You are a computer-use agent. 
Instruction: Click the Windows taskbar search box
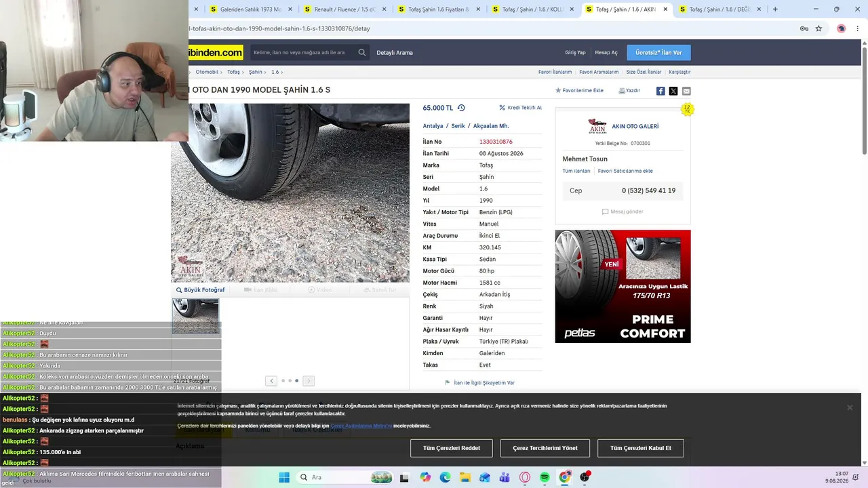click(345, 477)
